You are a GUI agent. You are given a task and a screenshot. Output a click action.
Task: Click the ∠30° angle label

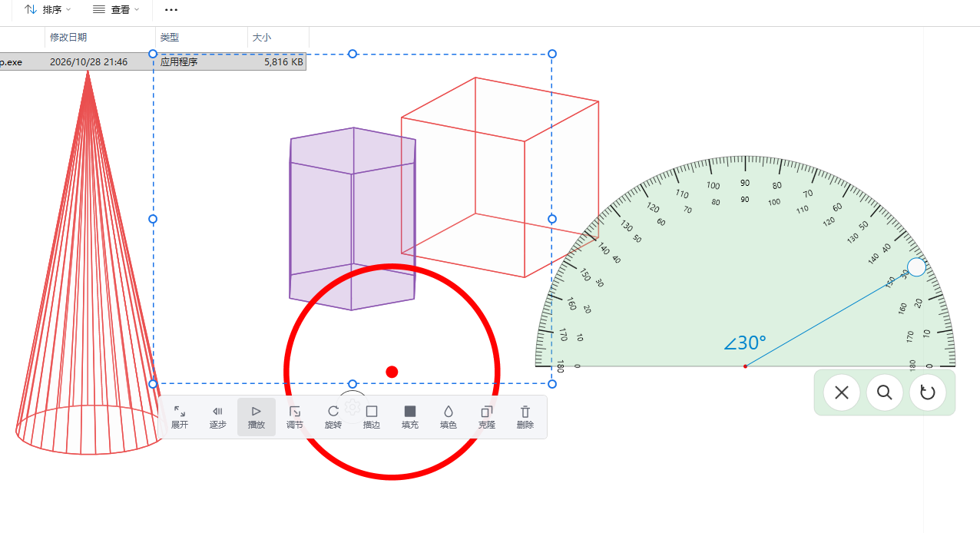point(745,343)
